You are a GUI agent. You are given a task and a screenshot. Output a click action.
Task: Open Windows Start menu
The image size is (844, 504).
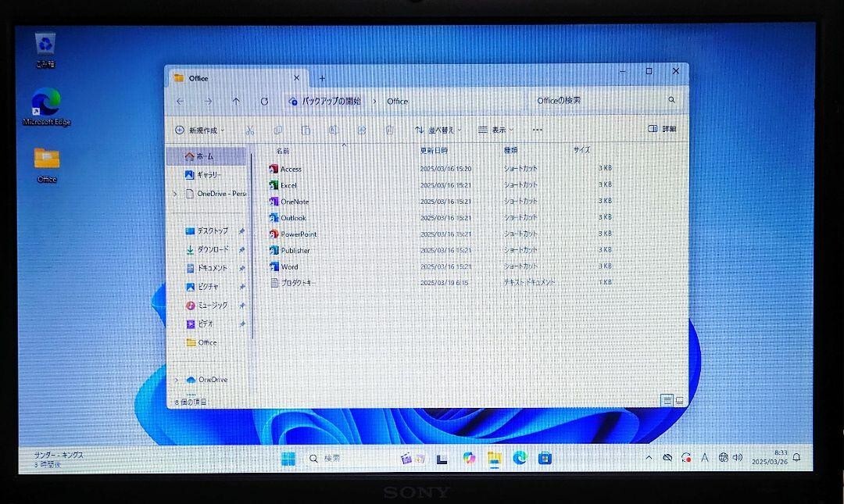tap(288, 458)
